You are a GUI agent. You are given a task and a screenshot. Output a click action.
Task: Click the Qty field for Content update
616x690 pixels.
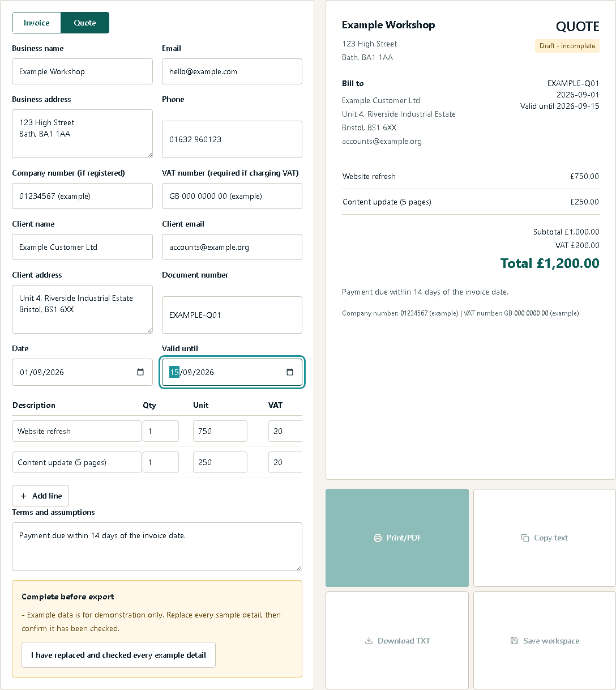161,462
